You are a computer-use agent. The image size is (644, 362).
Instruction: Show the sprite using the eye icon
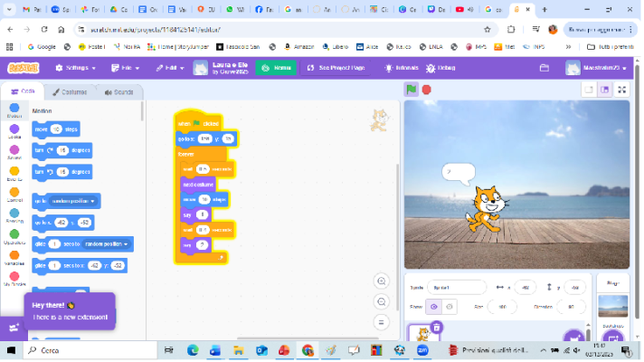(435, 307)
